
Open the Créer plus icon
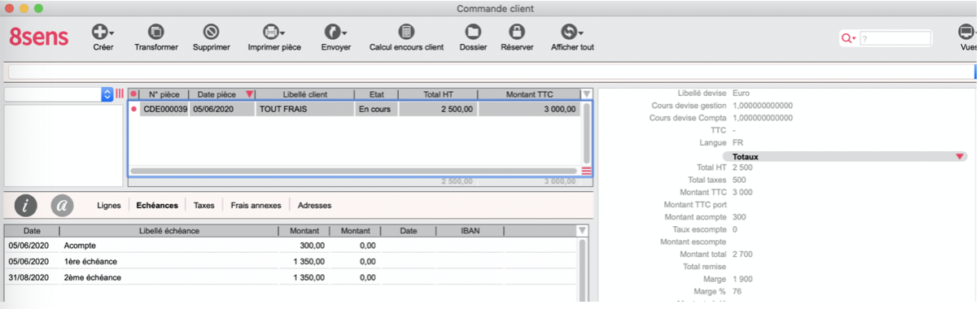[100, 33]
